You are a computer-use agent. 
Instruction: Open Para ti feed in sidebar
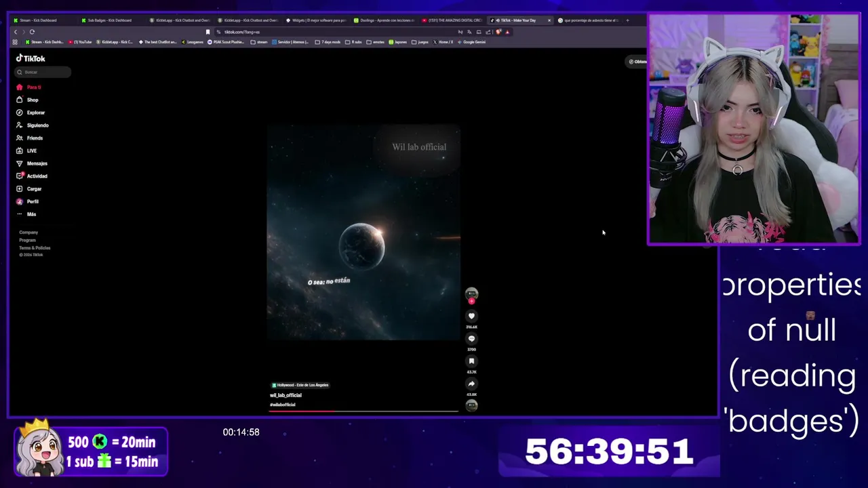(29, 87)
